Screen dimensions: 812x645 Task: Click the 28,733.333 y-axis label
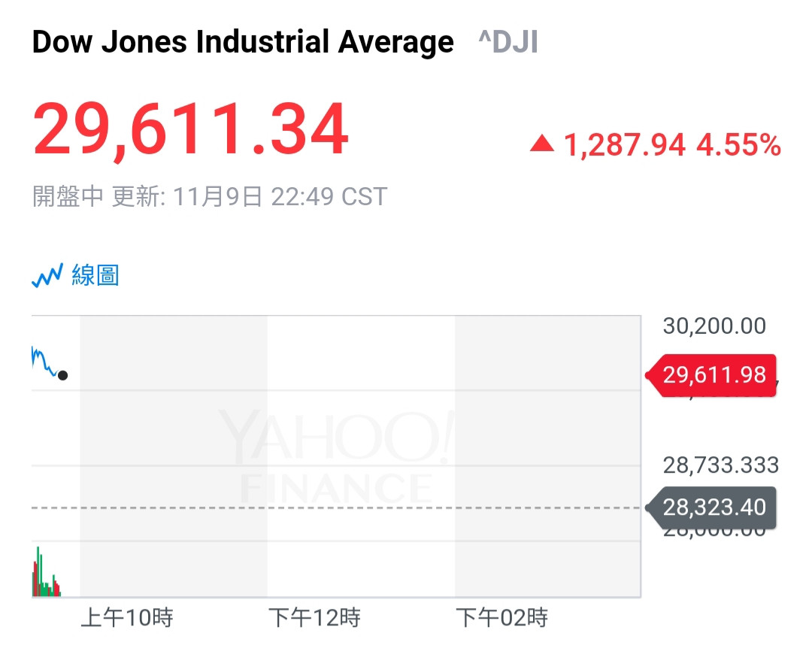[720, 465]
